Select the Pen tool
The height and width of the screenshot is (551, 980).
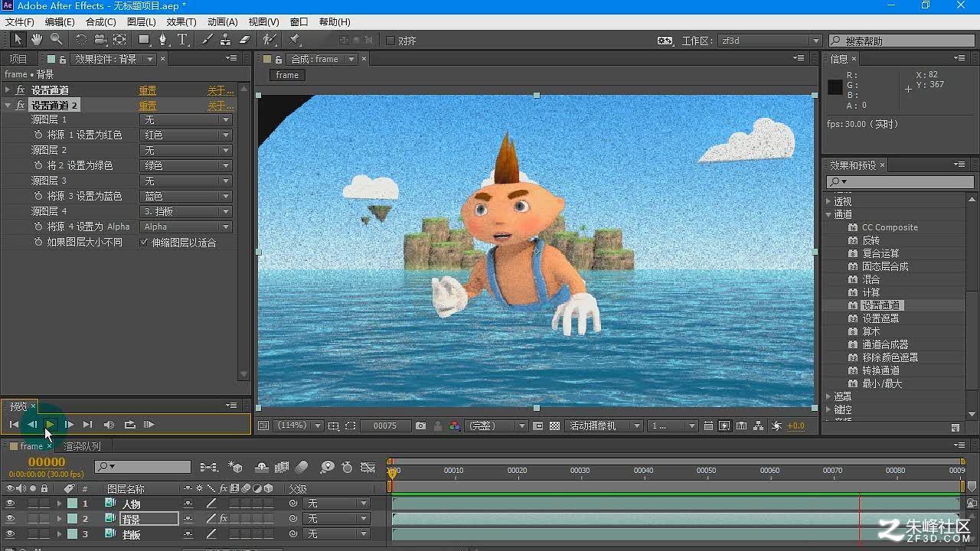click(162, 40)
